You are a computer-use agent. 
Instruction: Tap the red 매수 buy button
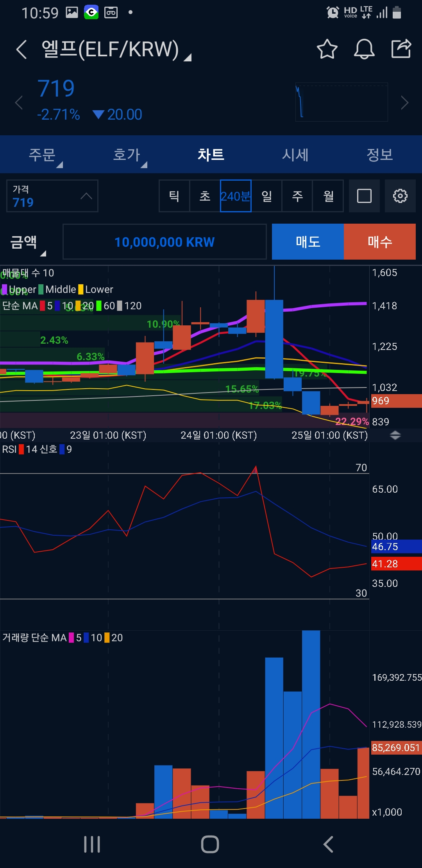pyautogui.click(x=380, y=242)
